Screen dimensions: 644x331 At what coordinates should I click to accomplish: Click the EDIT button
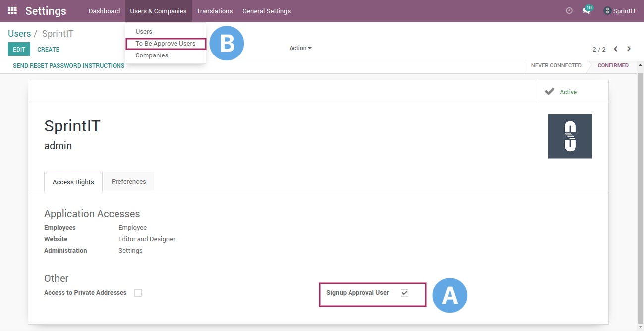click(19, 49)
